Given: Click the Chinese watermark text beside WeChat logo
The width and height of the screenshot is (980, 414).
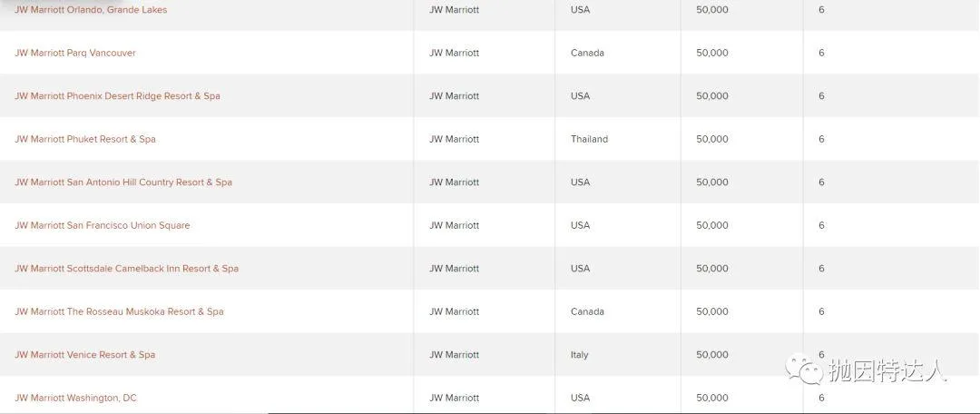Looking at the screenshot, I should point(888,370).
